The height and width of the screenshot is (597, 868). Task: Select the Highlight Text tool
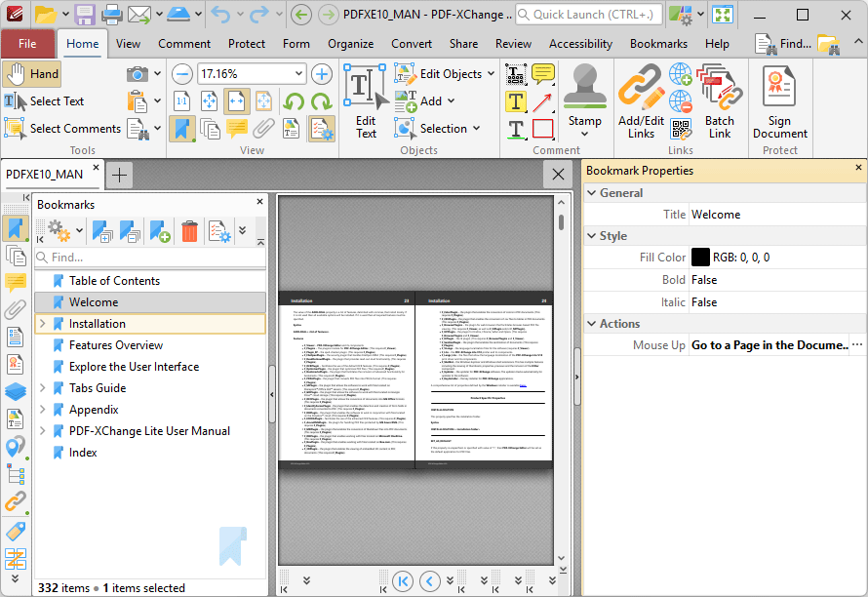[516, 101]
